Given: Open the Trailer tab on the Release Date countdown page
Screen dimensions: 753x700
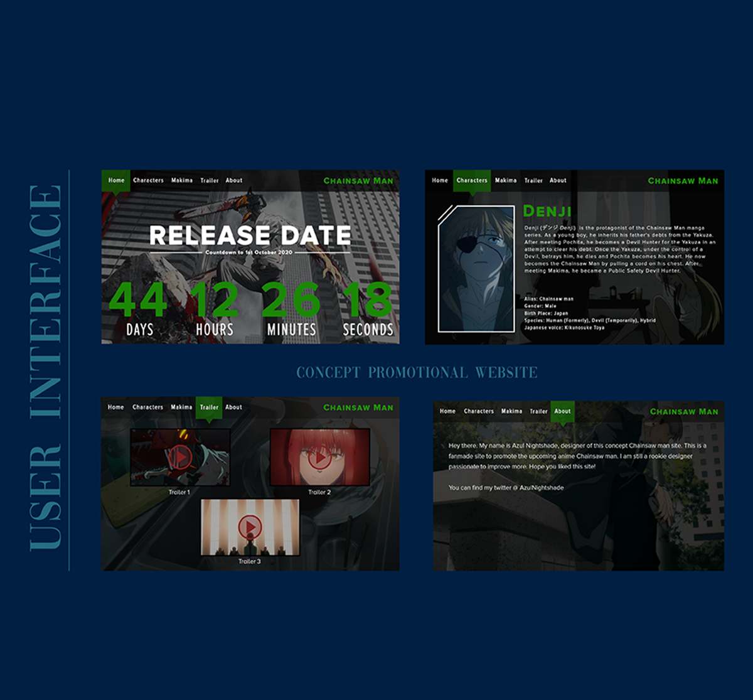Looking at the screenshot, I should [210, 180].
